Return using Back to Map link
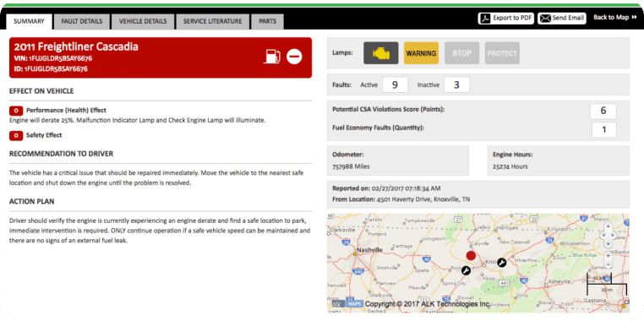The height and width of the screenshot is (321, 644). click(x=614, y=17)
